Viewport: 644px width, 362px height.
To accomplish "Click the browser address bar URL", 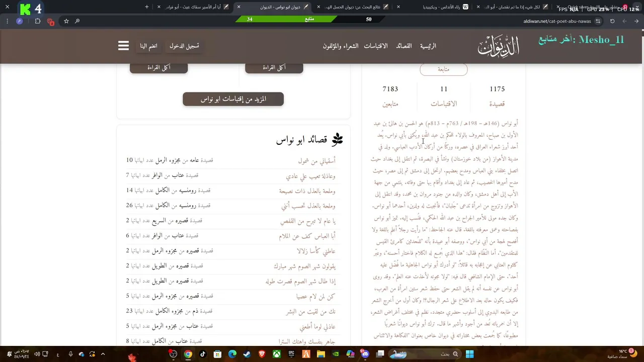I will [557, 21].
